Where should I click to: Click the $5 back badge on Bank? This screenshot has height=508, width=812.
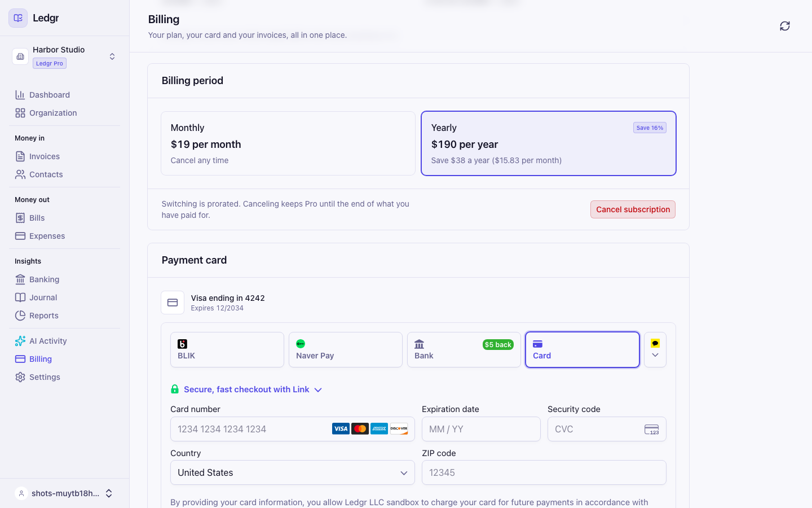tap(498, 345)
